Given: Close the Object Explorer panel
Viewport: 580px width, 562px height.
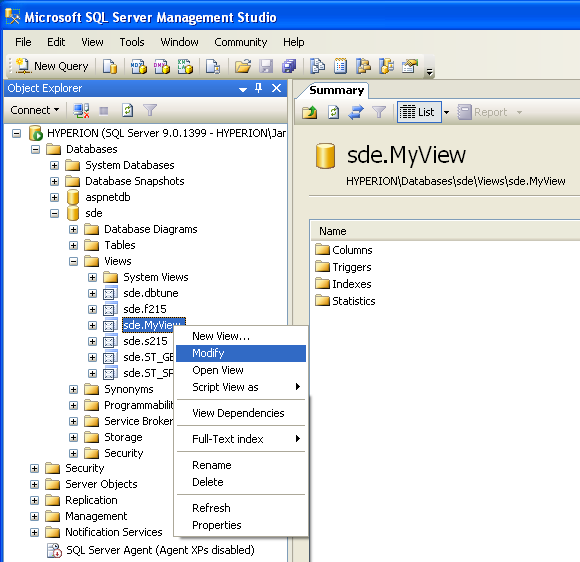Looking at the screenshot, I should (276, 88).
